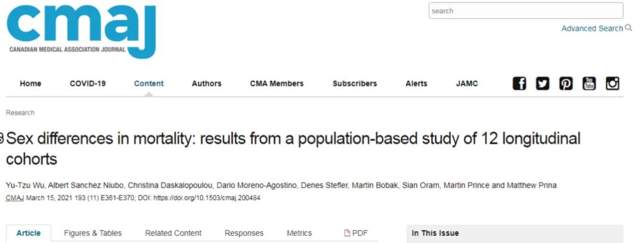Open CMAJ Twitter page icon

(x=543, y=84)
